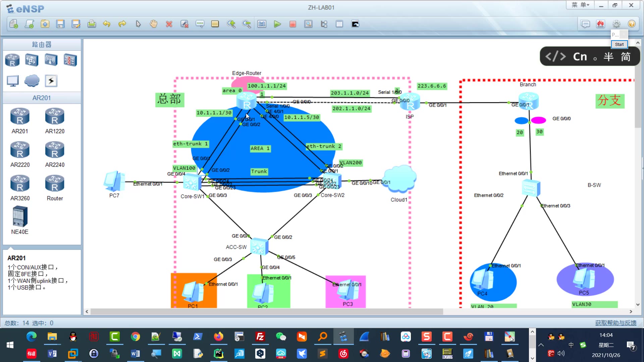Viewport: 644px width, 362px height.
Task: Toggle the selection/pointer tool icon
Action: (138, 24)
